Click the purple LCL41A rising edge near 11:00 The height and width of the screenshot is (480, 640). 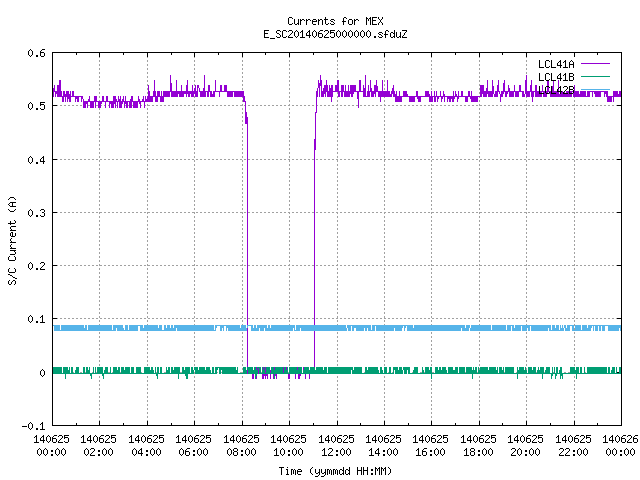point(314,245)
